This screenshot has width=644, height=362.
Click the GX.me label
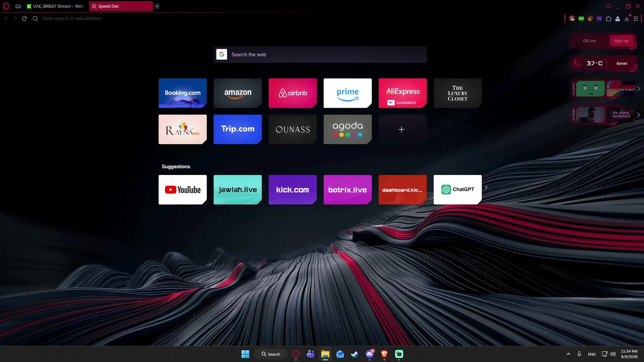point(589,41)
